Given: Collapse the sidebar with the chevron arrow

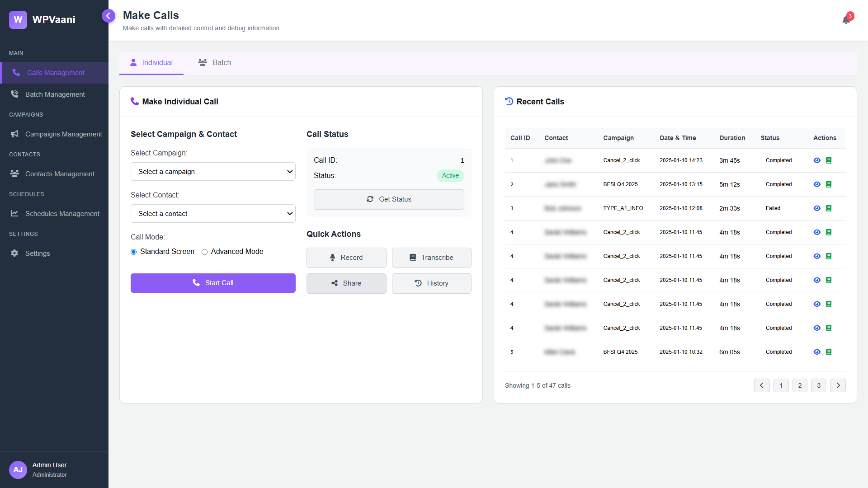Looking at the screenshot, I should coord(108,16).
